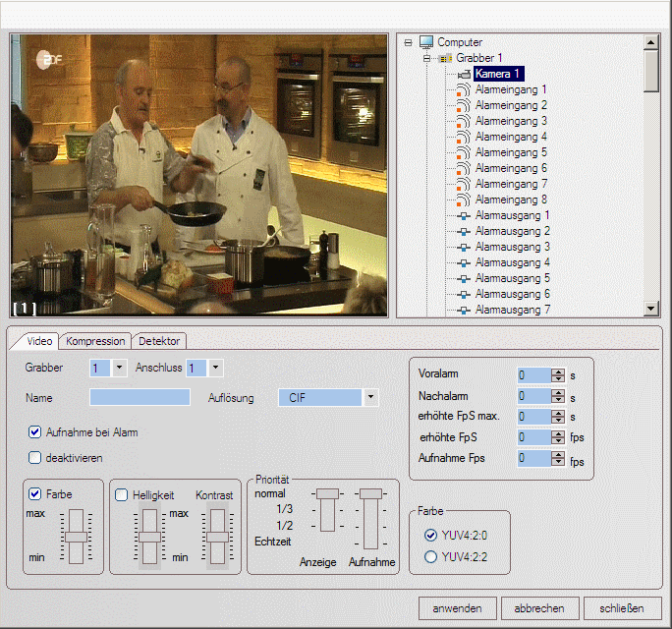This screenshot has height=629, width=672.
Task: Switch to the Kompression tab
Action: point(95,341)
